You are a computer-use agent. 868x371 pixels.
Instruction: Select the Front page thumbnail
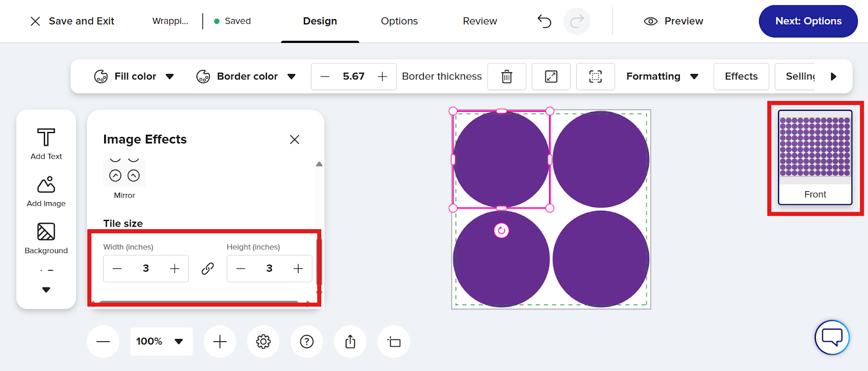(x=815, y=158)
